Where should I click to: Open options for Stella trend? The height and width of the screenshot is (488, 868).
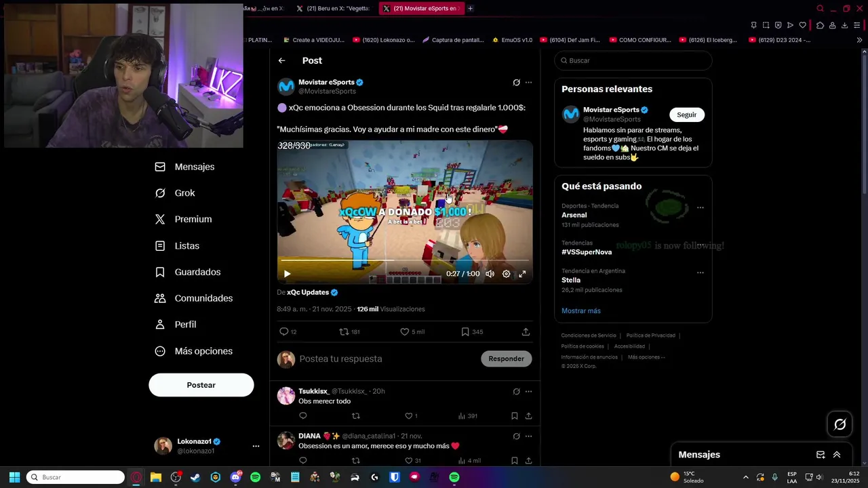point(701,273)
